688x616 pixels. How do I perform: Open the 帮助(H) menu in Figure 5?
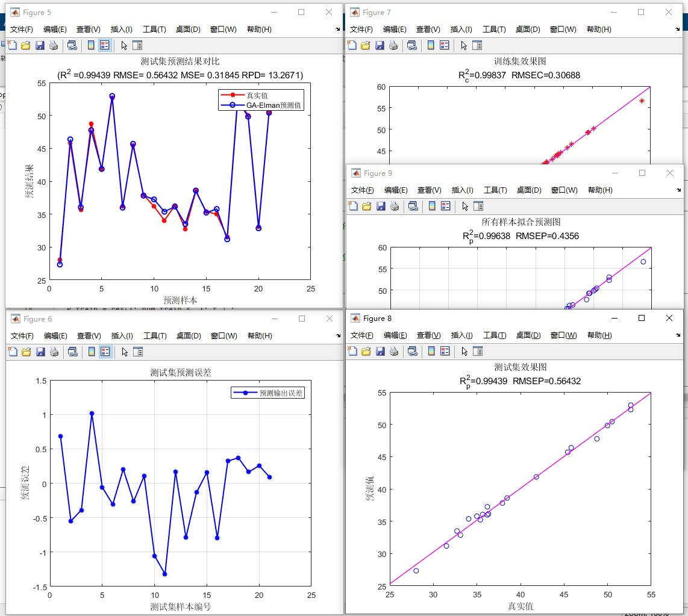[259, 30]
